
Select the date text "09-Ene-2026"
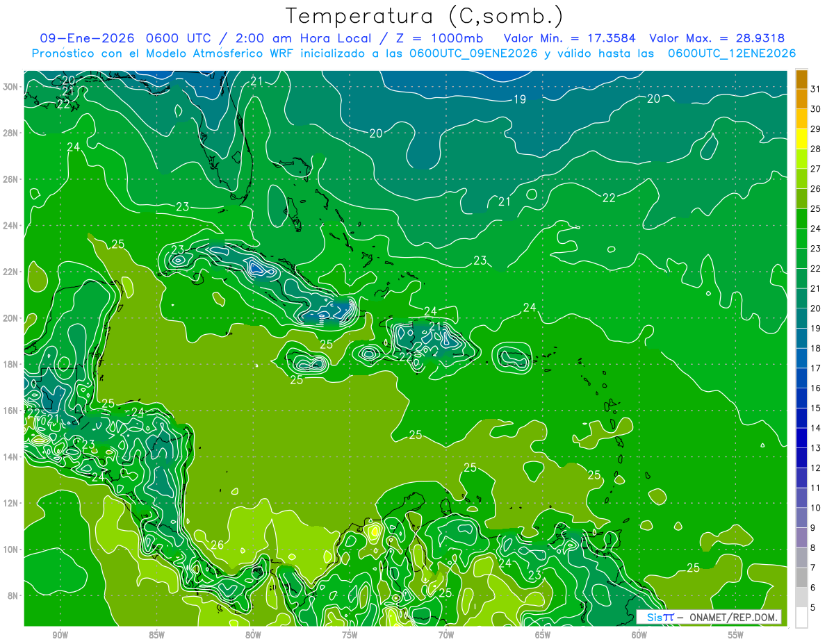86,38
